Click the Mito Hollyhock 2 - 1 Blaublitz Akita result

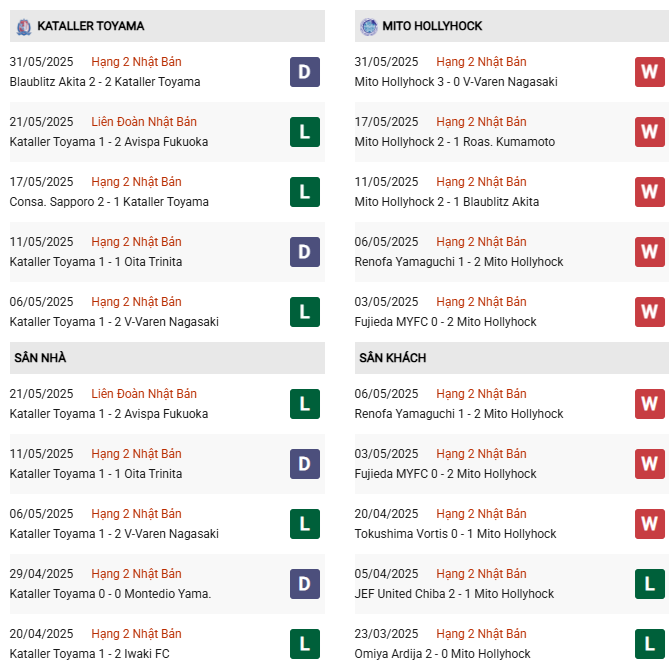(x=447, y=202)
